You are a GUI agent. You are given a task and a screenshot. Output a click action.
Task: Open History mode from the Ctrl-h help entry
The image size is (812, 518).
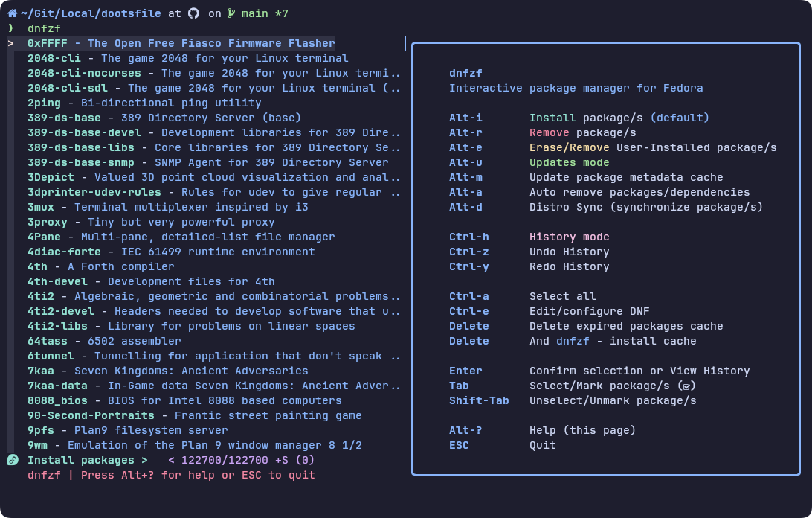570,237
